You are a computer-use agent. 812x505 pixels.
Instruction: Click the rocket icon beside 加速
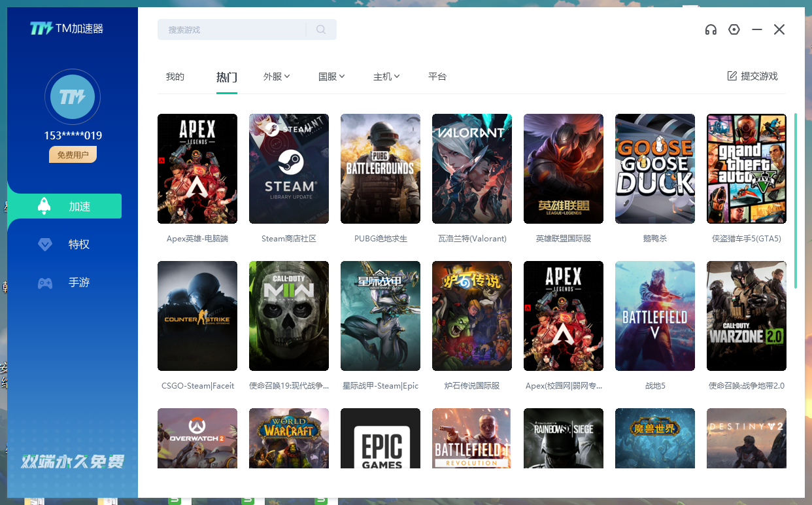(x=44, y=206)
